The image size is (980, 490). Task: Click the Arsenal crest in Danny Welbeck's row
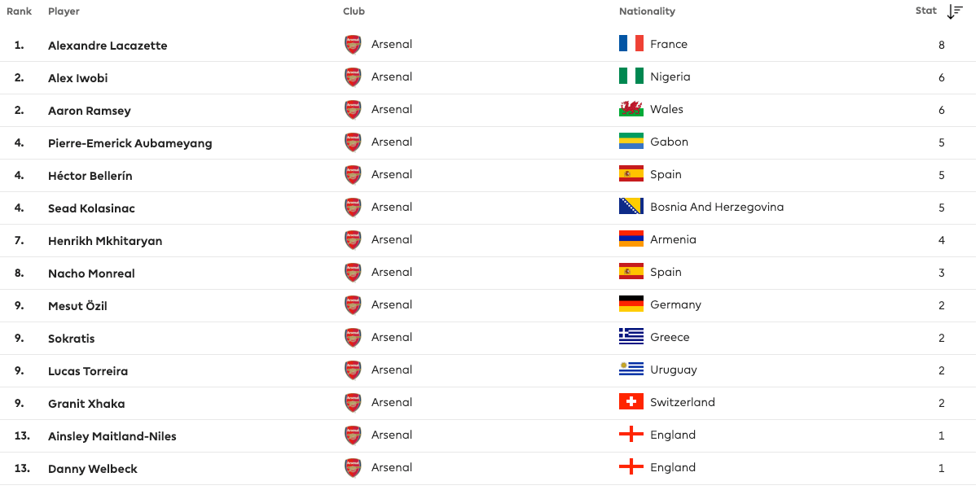click(x=353, y=467)
